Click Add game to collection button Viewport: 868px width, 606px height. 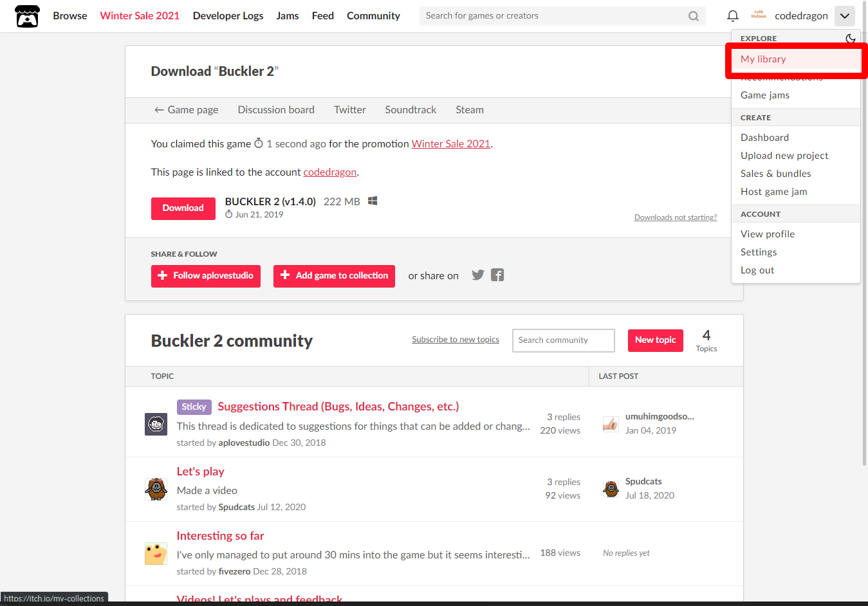(x=334, y=276)
